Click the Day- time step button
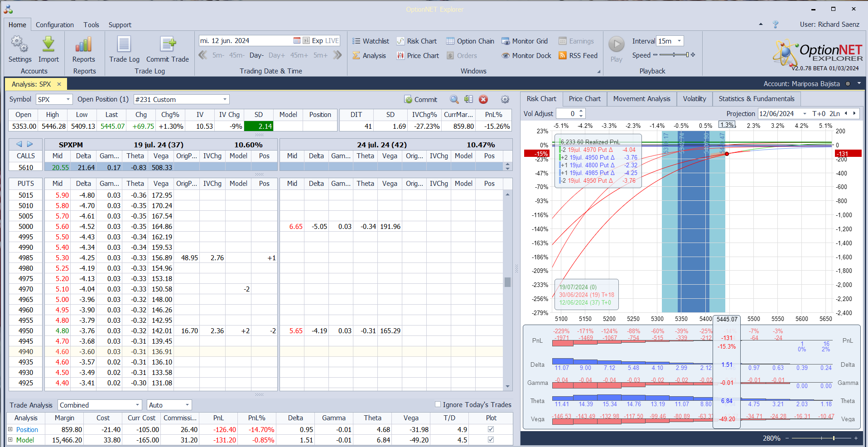This screenshot has width=868, height=447. (256, 55)
